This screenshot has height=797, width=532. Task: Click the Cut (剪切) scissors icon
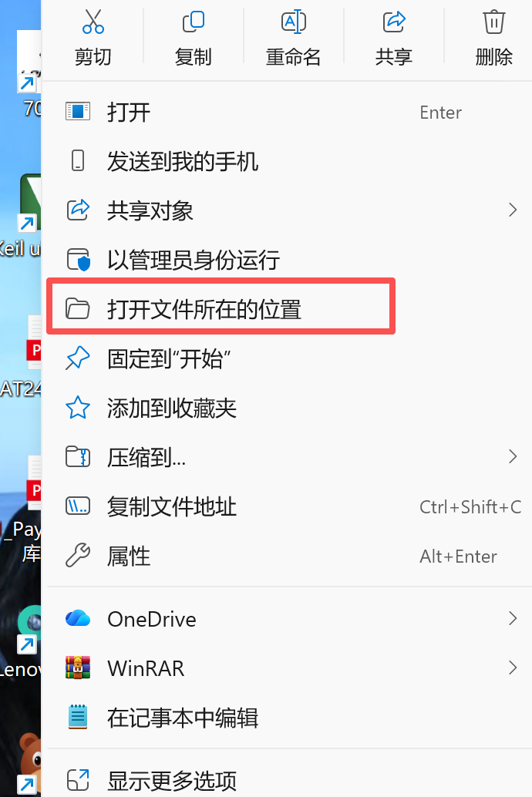coord(93,22)
